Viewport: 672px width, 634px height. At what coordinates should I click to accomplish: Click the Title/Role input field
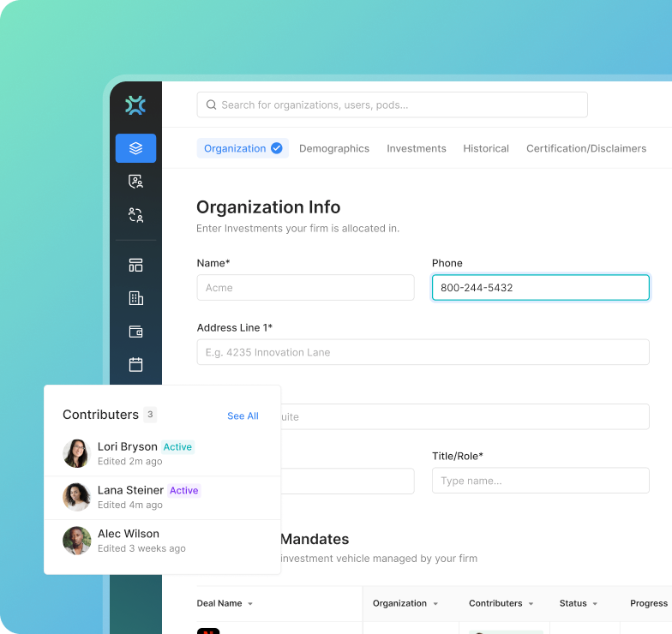pyautogui.click(x=540, y=481)
